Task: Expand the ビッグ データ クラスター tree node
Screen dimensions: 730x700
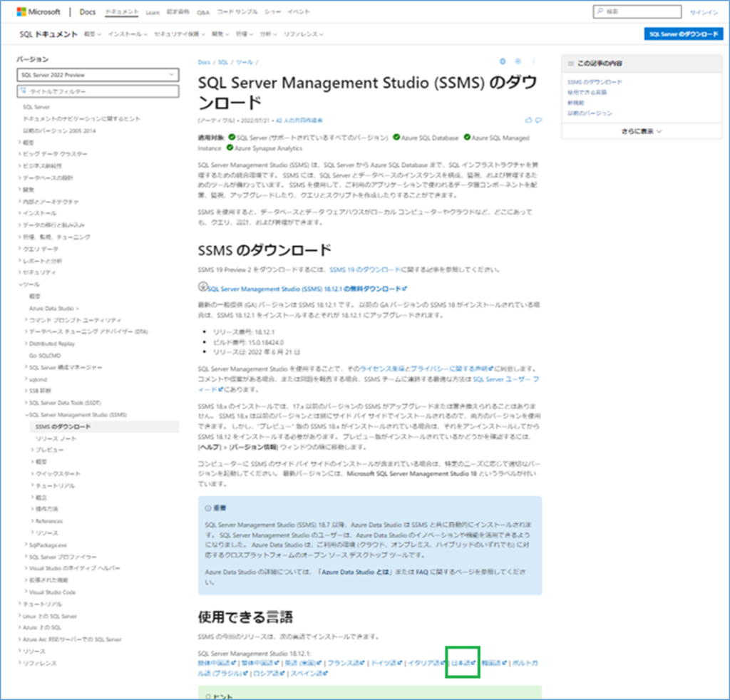Action: click(x=19, y=153)
